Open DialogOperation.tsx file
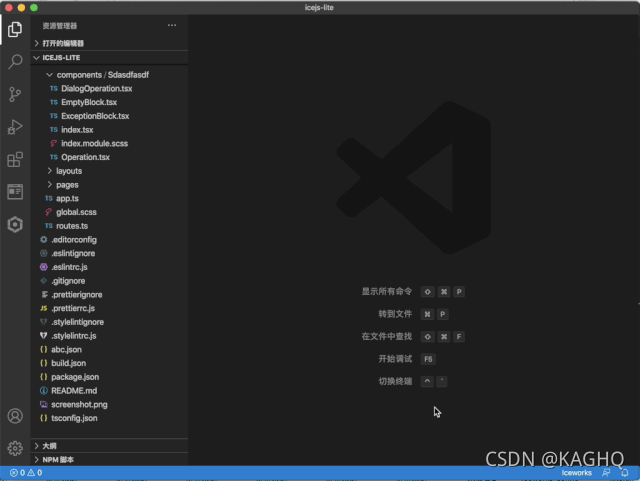640x481 pixels. (x=109, y=89)
